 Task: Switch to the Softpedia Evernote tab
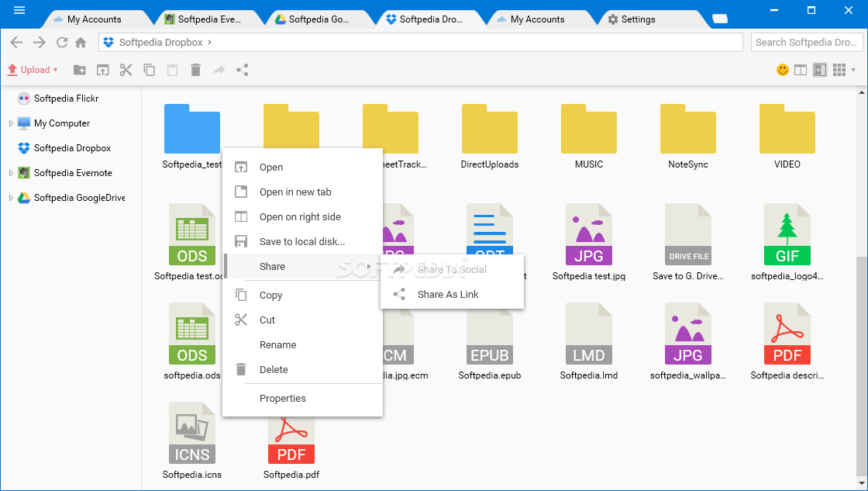coord(209,19)
